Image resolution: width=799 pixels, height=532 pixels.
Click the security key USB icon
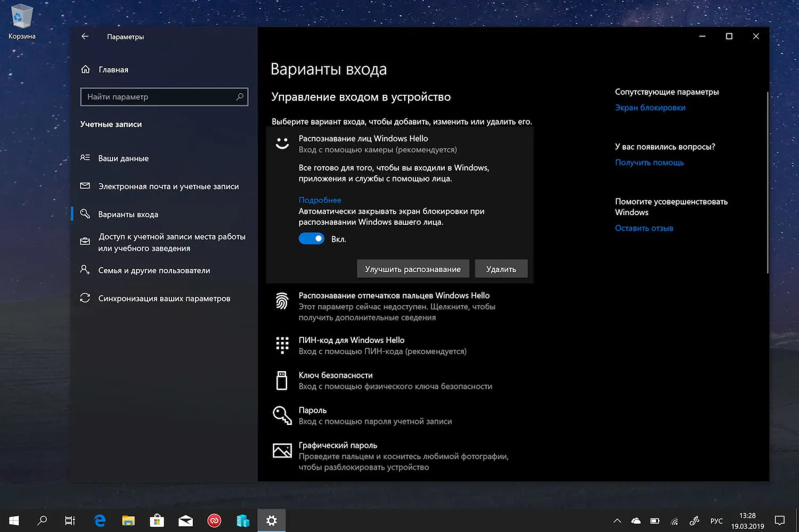pos(282,380)
